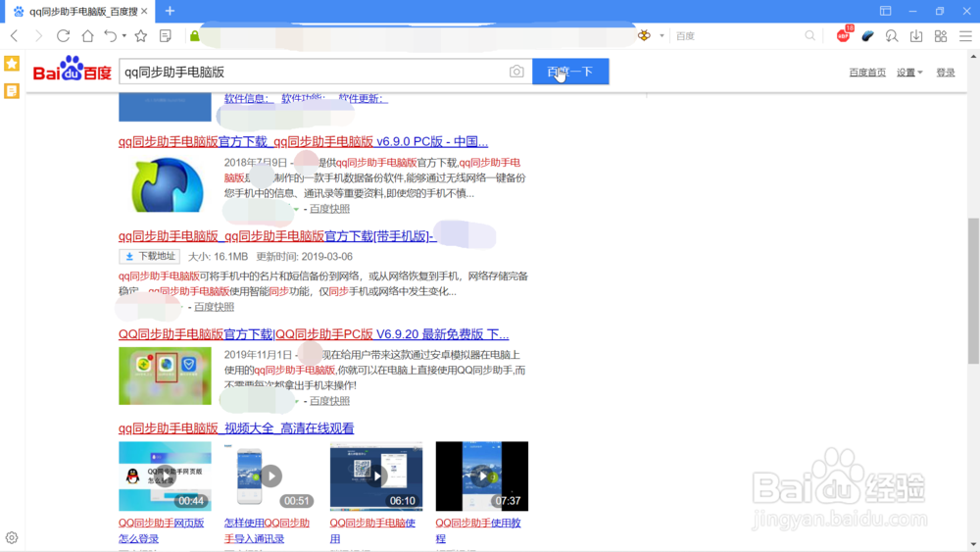
Task: Click the blue sync arrow logo thumbnail
Action: coord(167,184)
